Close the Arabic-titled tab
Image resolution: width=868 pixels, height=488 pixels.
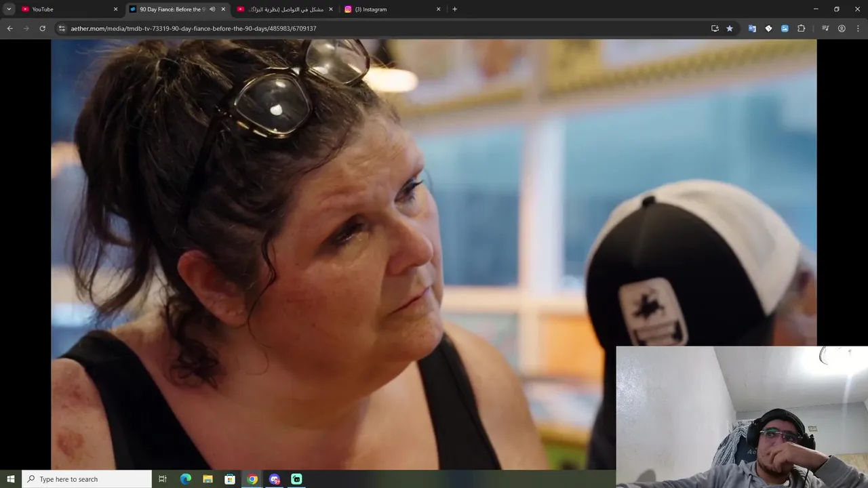click(x=331, y=9)
